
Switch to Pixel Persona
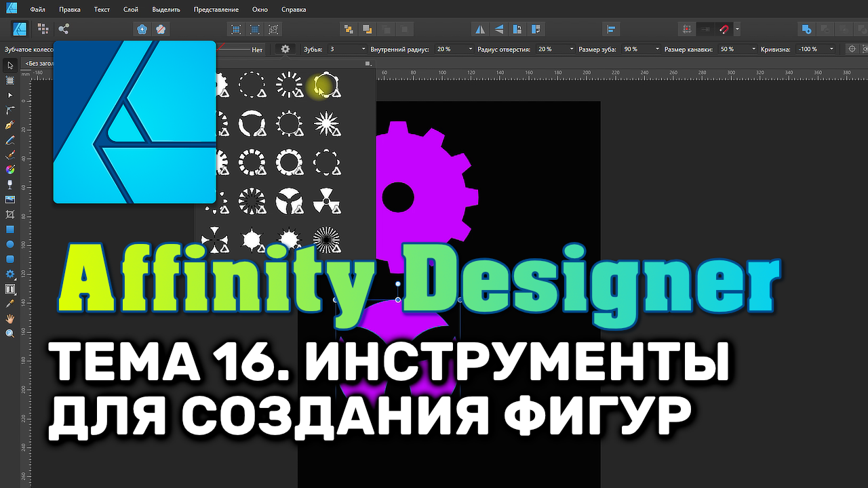43,29
